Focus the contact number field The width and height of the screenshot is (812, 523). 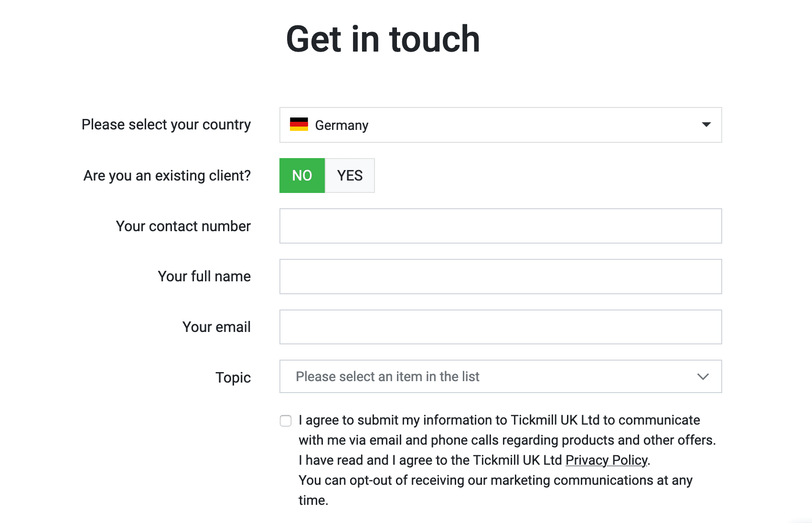500,226
